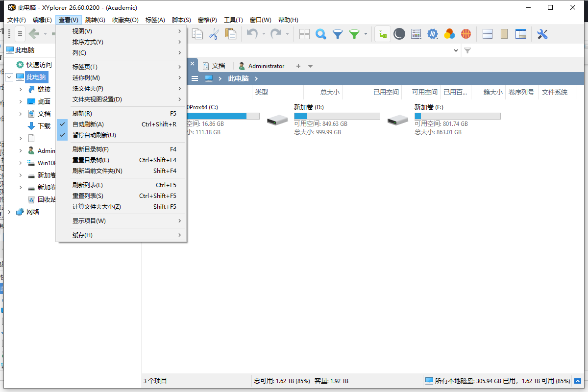Open the redo history dropdown arrow
The image size is (588, 392).
(x=288, y=34)
